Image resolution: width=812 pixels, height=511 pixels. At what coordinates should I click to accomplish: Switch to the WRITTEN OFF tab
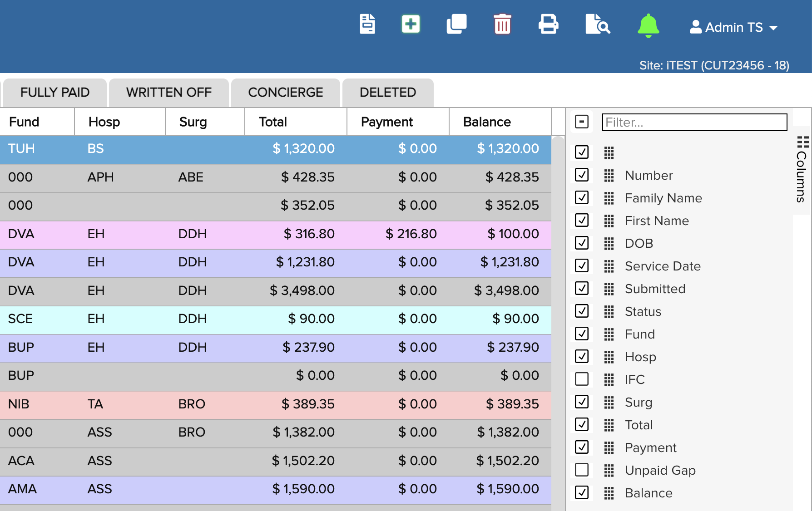pyautogui.click(x=169, y=93)
